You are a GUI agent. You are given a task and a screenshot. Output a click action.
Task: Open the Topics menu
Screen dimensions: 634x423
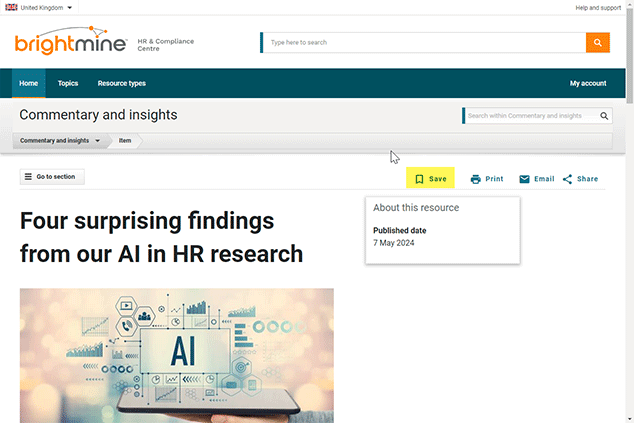(68, 83)
